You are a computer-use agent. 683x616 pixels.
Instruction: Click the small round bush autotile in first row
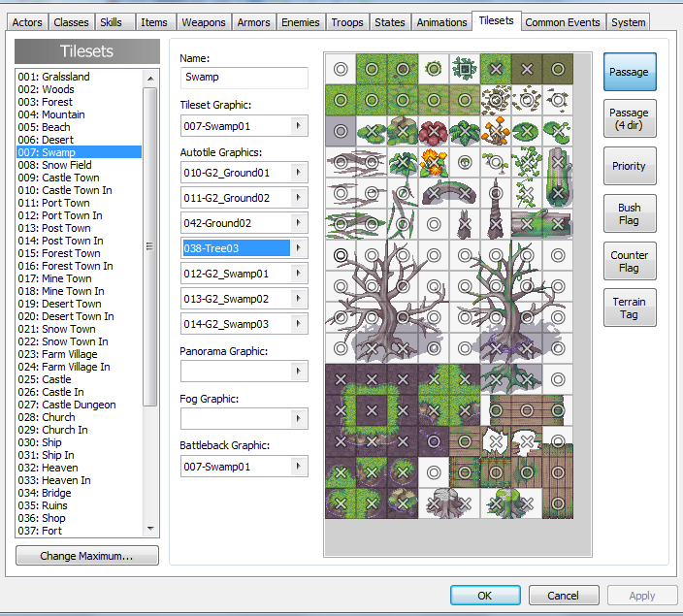[x=434, y=69]
